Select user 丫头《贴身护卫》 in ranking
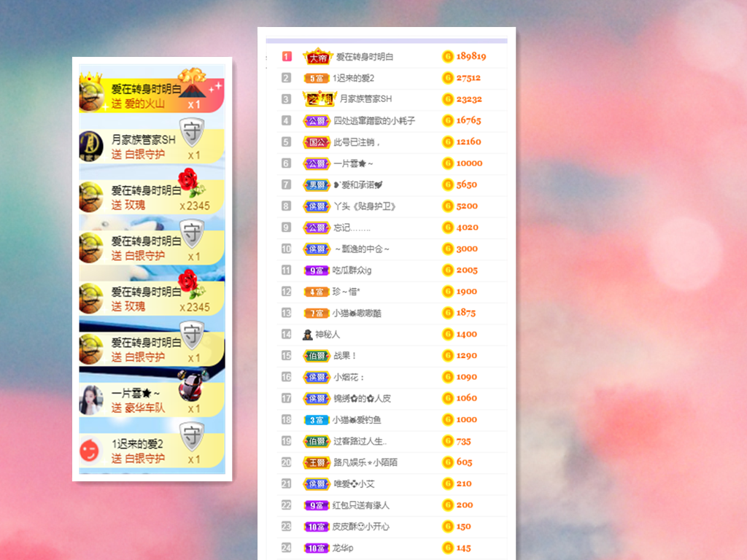The image size is (747, 560). (365, 206)
